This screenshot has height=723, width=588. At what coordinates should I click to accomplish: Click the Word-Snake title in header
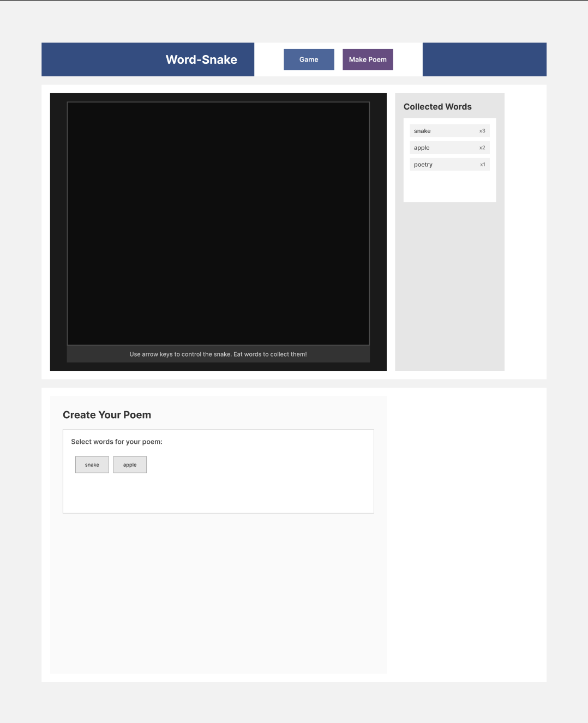pyautogui.click(x=201, y=59)
